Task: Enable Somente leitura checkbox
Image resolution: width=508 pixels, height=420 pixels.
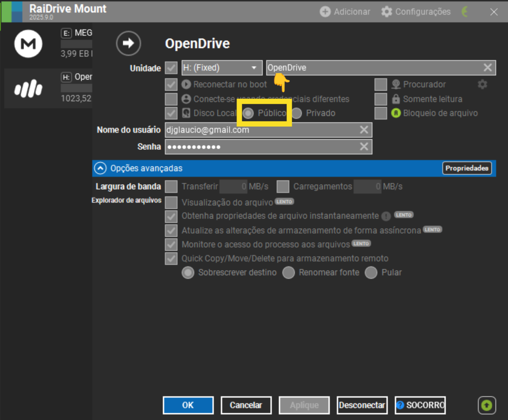Action: pos(381,99)
